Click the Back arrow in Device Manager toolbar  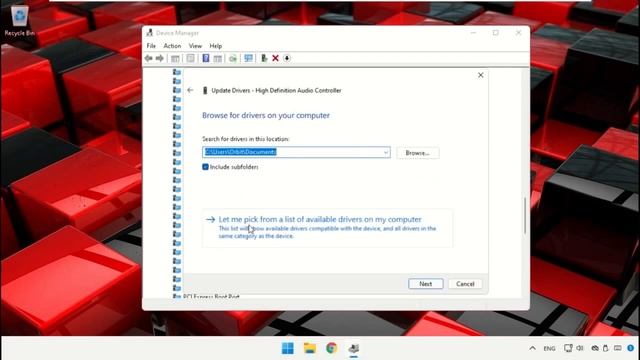pos(149,58)
